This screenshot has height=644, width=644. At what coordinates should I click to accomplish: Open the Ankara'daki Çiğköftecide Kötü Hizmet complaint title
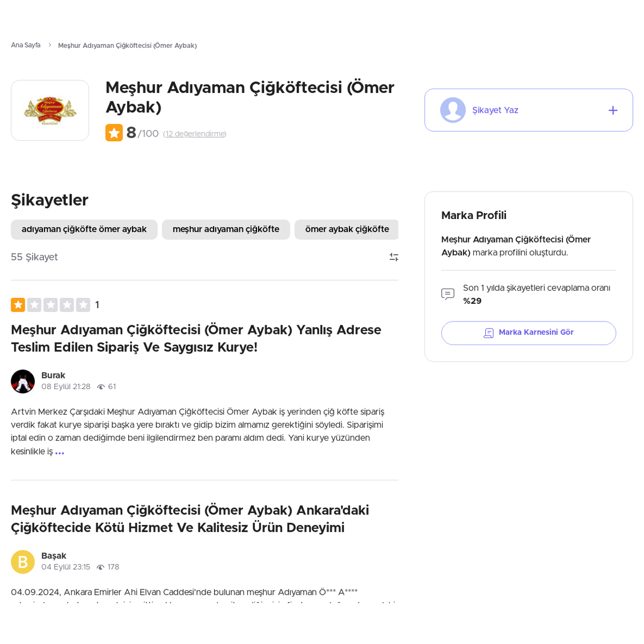click(190, 519)
